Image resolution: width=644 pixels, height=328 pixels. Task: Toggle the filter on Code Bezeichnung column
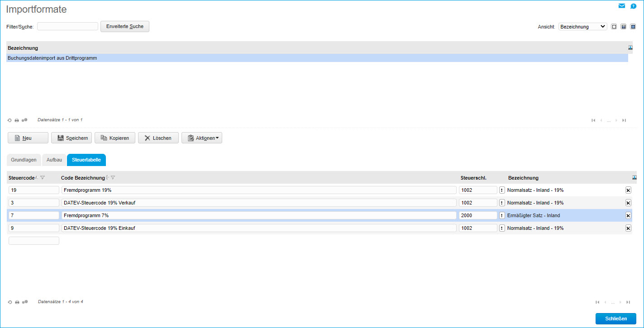point(113,177)
